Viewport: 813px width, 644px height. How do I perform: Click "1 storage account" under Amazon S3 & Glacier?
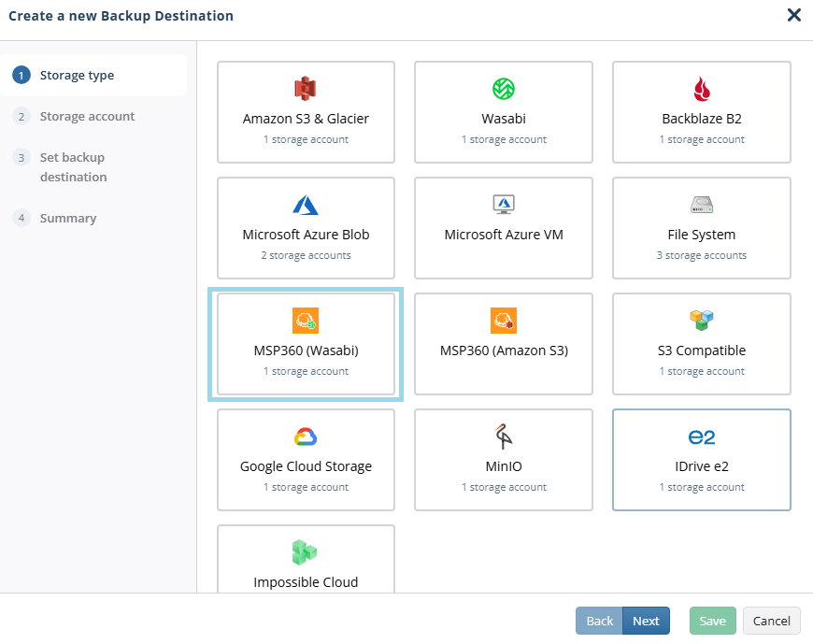tap(306, 139)
